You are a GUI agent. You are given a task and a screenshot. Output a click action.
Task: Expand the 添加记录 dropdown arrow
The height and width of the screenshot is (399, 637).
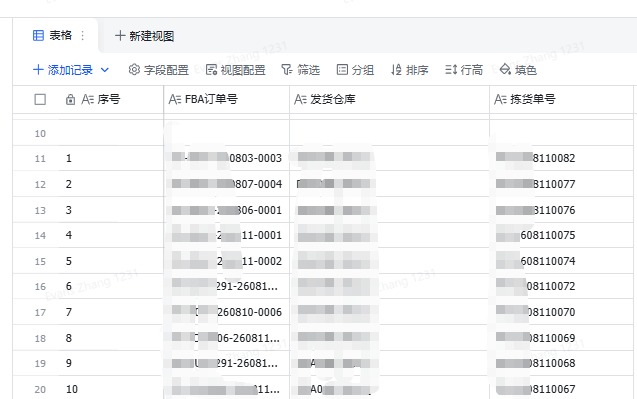point(105,70)
